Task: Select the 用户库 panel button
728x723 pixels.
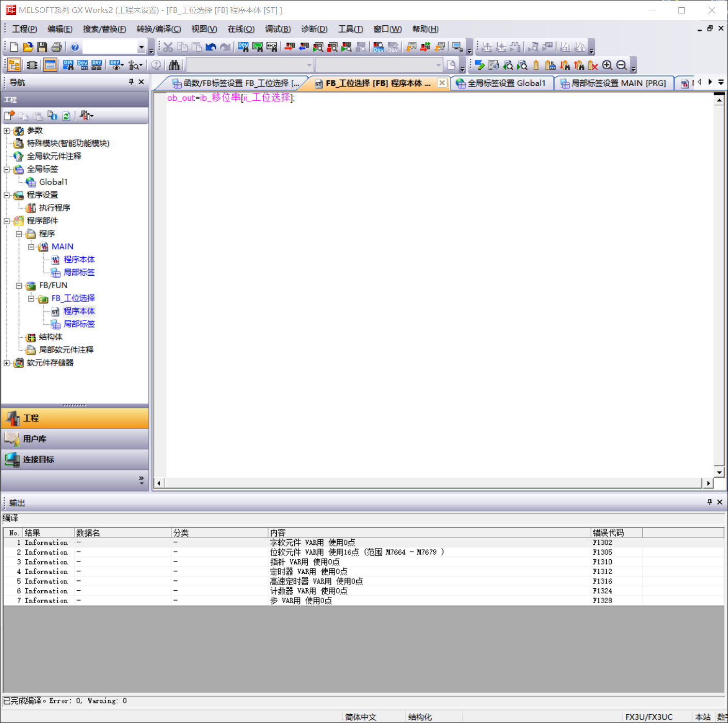Action: (75, 439)
